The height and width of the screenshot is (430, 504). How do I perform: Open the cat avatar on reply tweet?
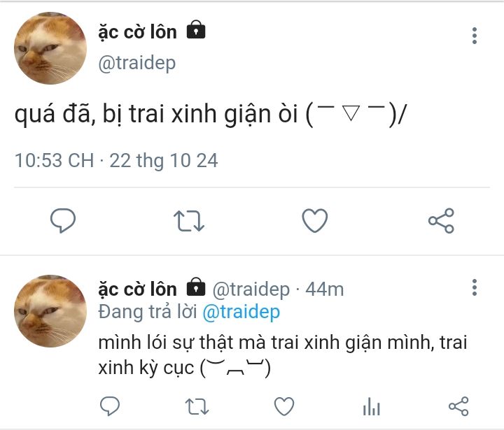pos(50,311)
